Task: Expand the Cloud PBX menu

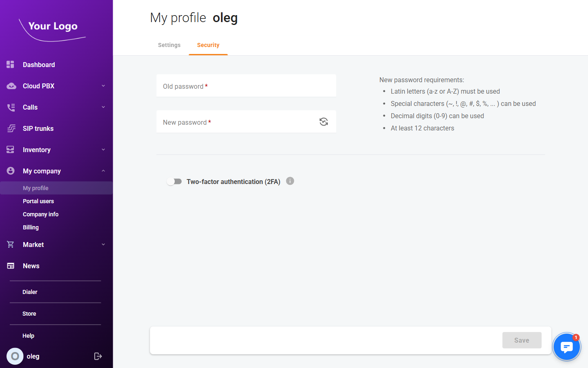Action: (103, 85)
